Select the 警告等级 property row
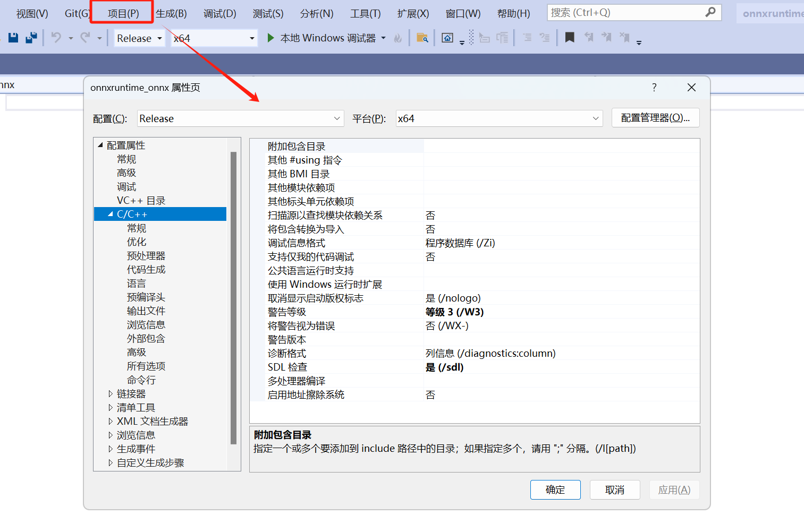804x532 pixels. click(x=475, y=312)
